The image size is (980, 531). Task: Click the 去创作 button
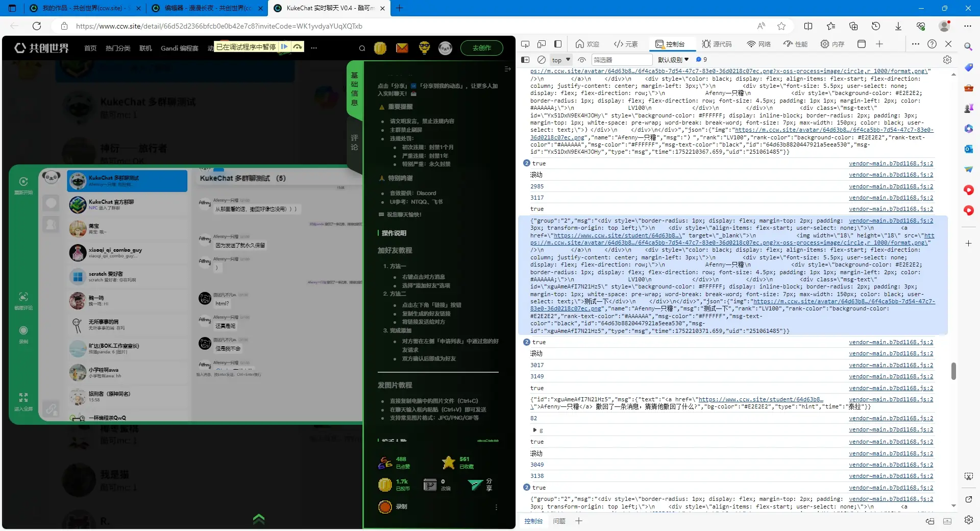(x=481, y=48)
